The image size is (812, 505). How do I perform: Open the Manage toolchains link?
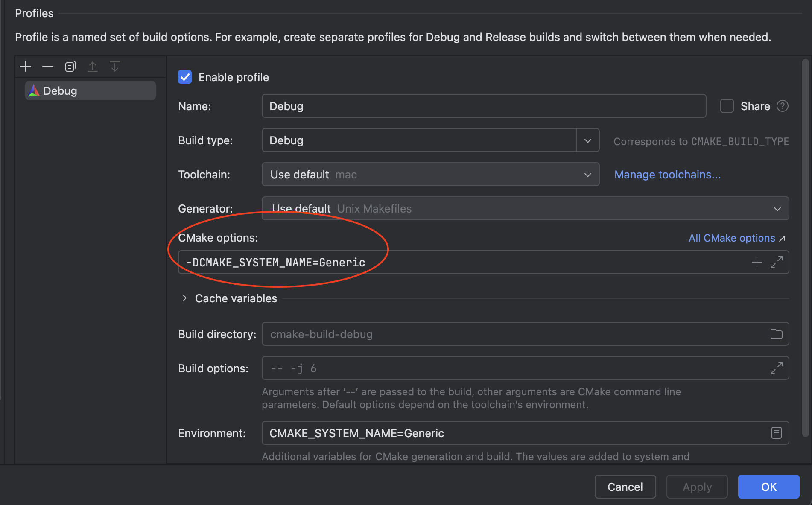coord(667,175)
